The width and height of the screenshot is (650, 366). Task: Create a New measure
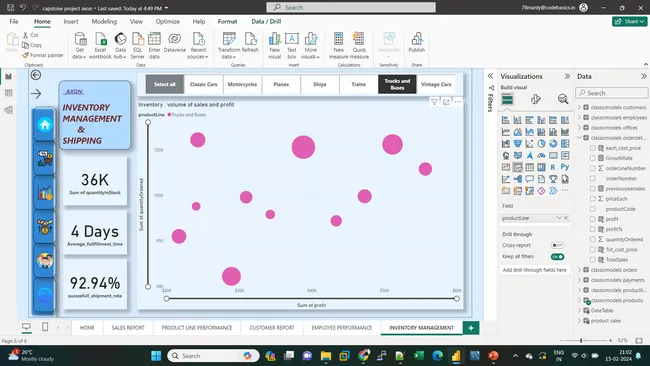338,46
